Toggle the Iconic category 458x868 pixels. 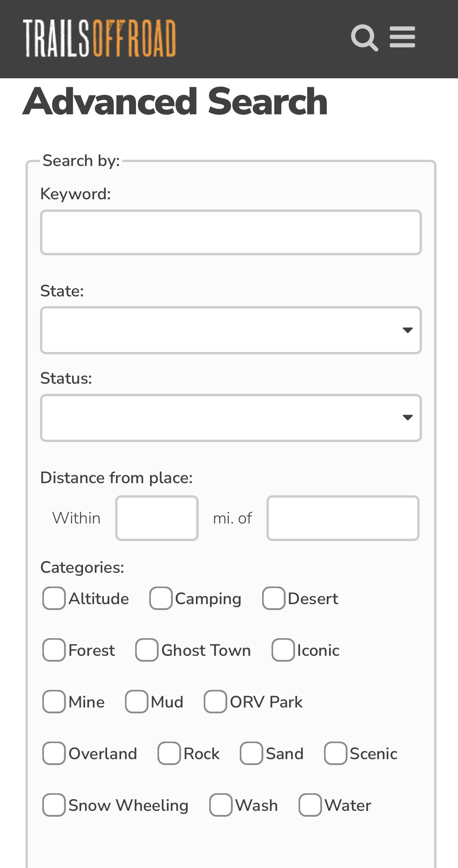point(283,650)
